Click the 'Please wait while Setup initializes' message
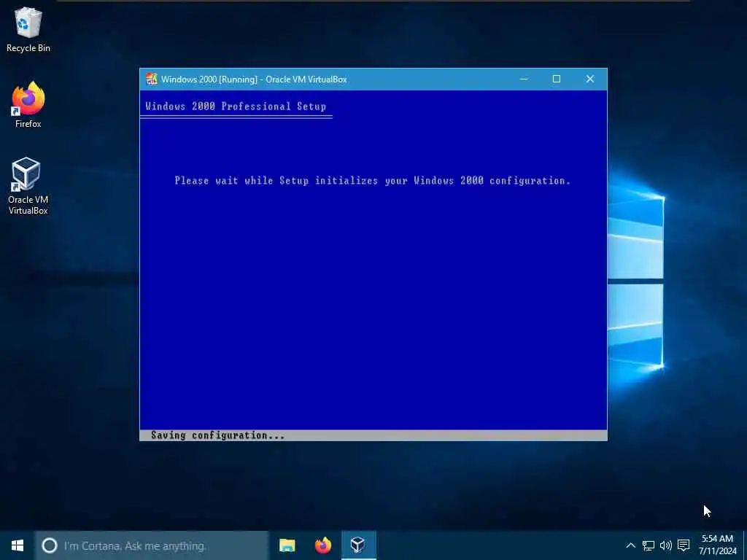The height and width of the screenshot is (560, 747). point(372,181)
